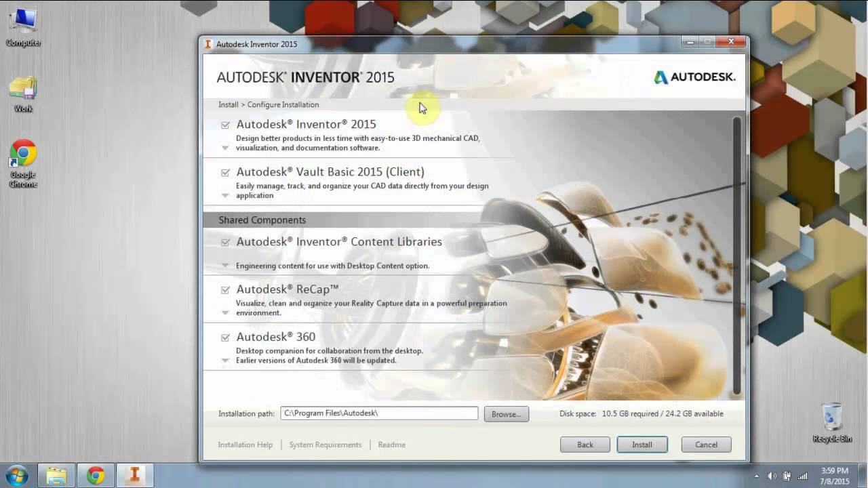The image size is (868, 488).
Task: Show hidden tray icons arrow
Action: [755, 476]
